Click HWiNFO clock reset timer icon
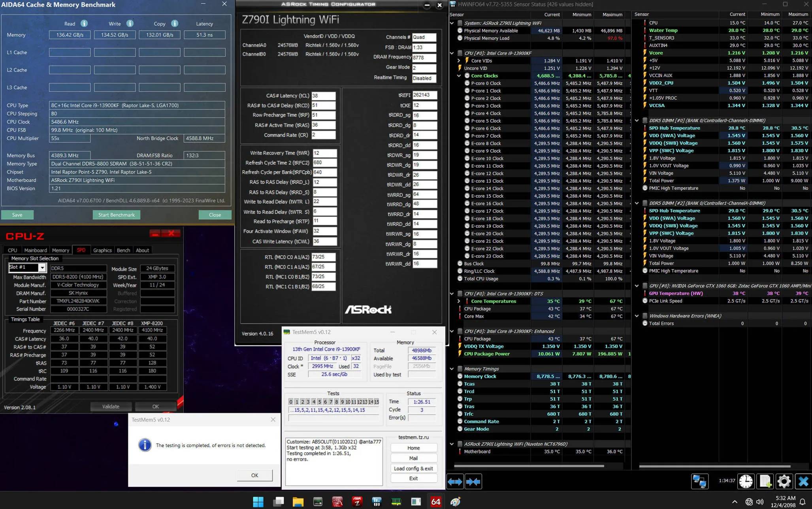812x509 pixels. click(x=746, y=481)
